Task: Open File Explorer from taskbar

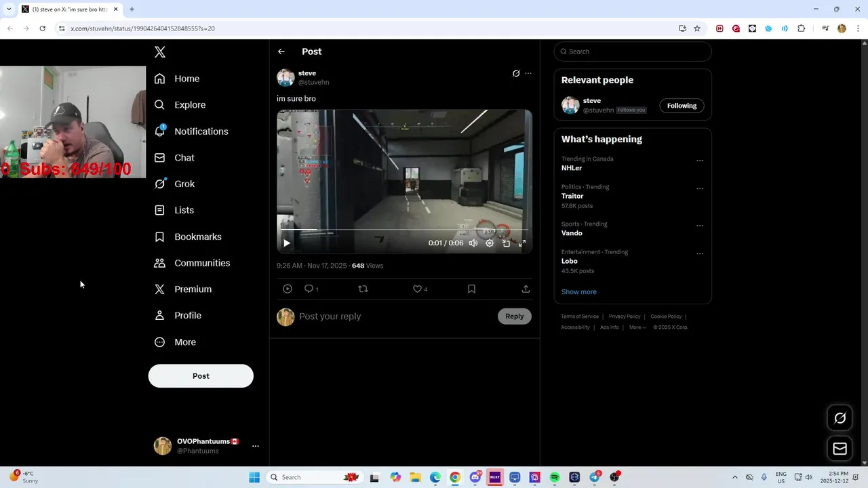Action: coord(415,477)
